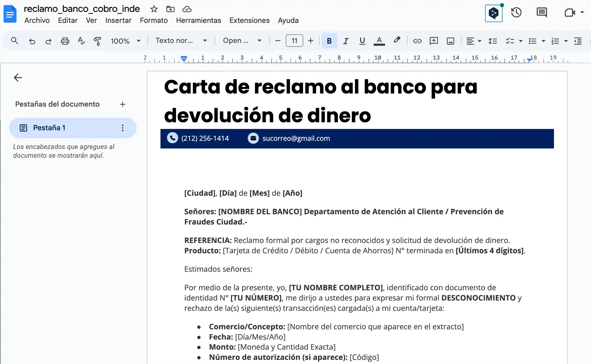Toggle italic formatting

[345, 41]
